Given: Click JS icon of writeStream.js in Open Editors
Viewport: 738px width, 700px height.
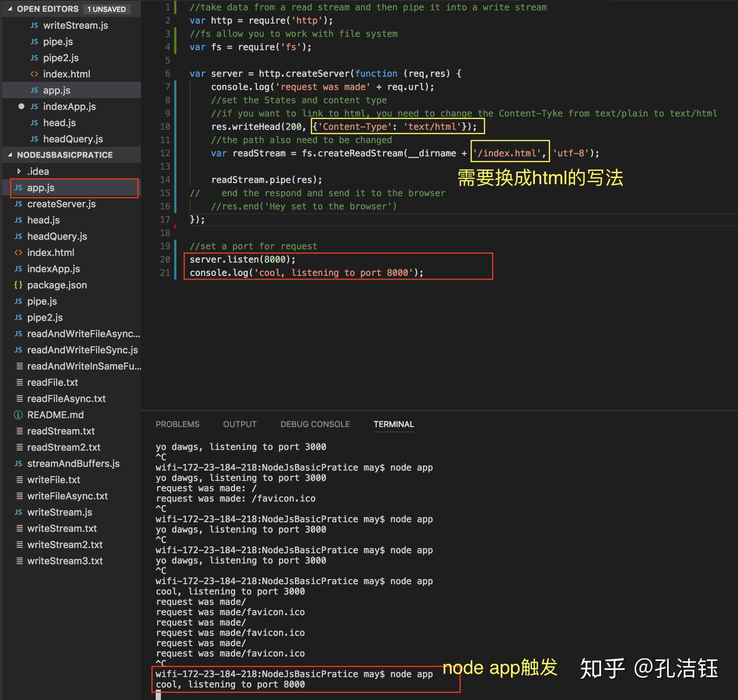Looking at the screenshot, I should point(34,25).
